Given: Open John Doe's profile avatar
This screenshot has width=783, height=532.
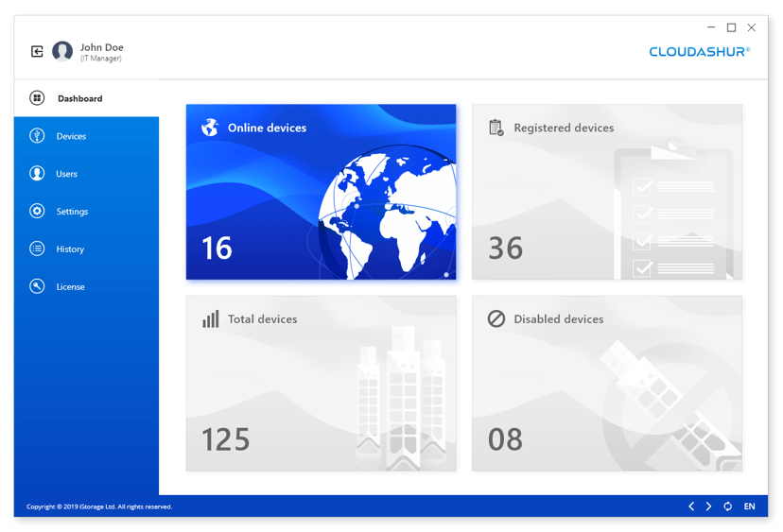Looking at the screenshot, I should [62, 52].
